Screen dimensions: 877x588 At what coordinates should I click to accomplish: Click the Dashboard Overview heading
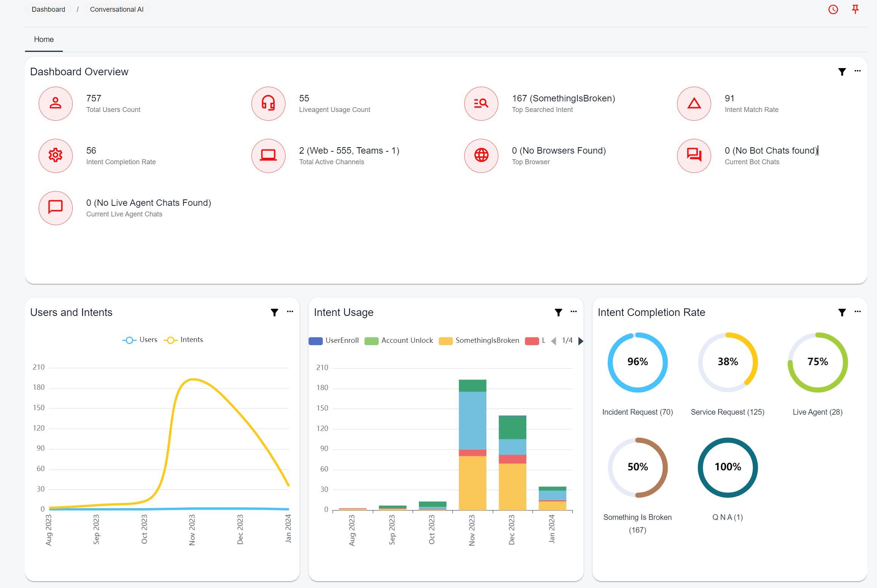(79, 72)
